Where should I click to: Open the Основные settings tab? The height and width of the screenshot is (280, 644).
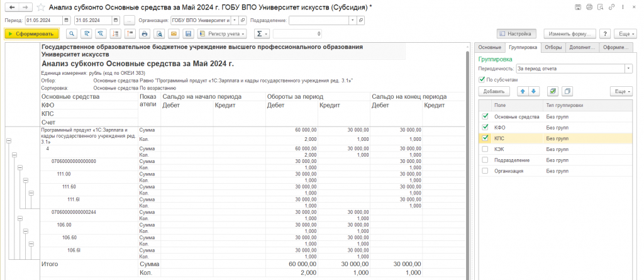click(x=489, y=48)
